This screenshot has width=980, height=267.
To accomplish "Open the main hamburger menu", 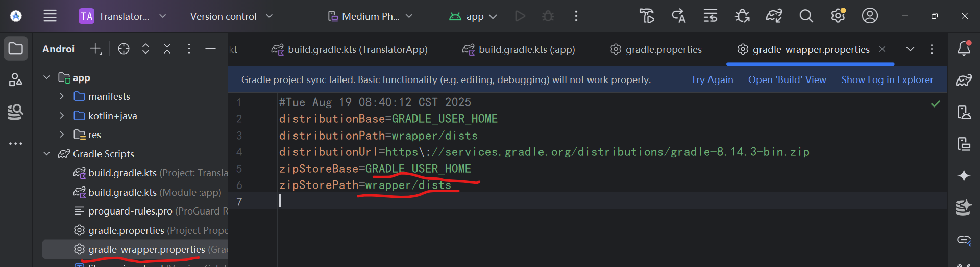I will point(50,16).
